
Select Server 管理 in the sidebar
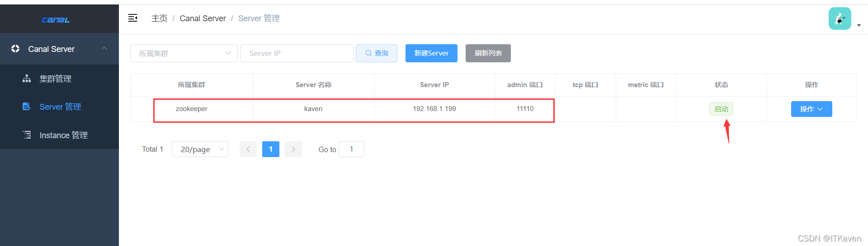point(59,107)
